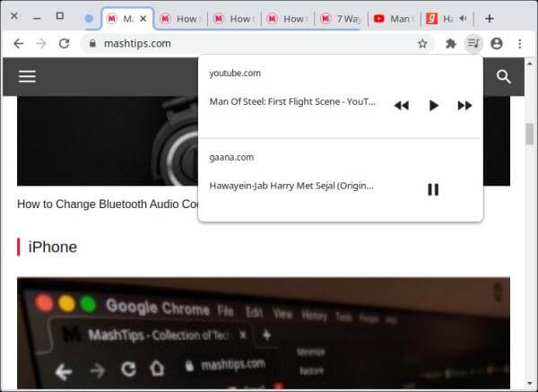Pause the Hawayein song on gaana

point(433,189)
